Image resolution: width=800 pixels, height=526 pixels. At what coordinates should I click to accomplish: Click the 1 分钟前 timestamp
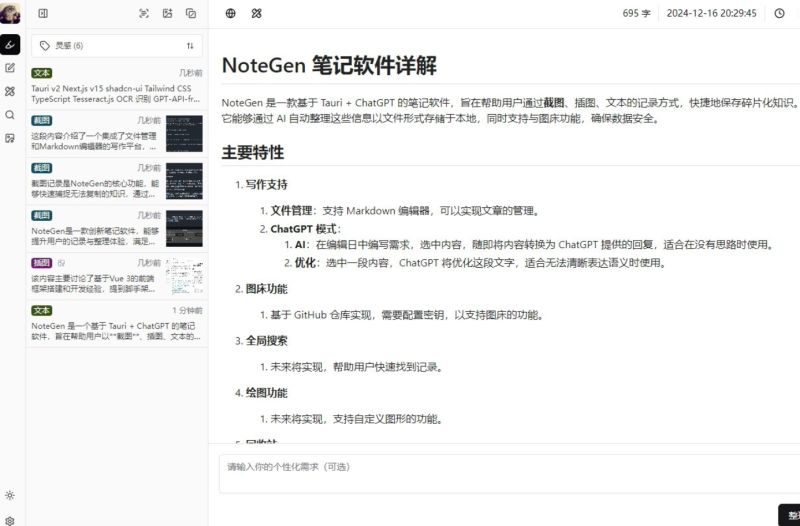click(x=187, y=310)
